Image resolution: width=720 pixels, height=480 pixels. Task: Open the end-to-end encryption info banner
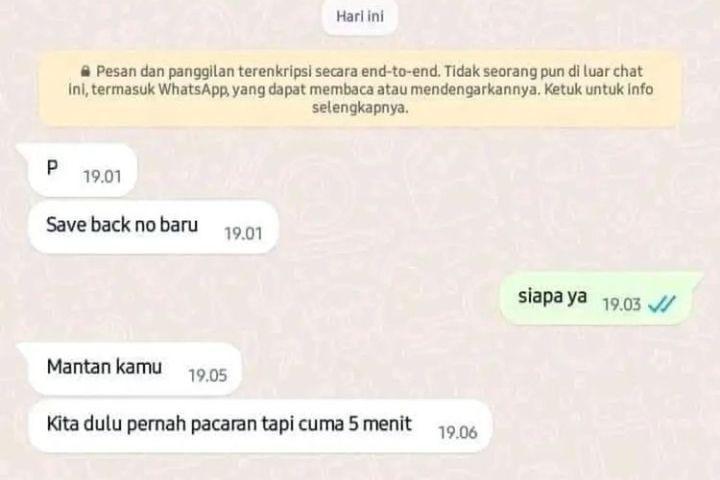coord(360,89)
